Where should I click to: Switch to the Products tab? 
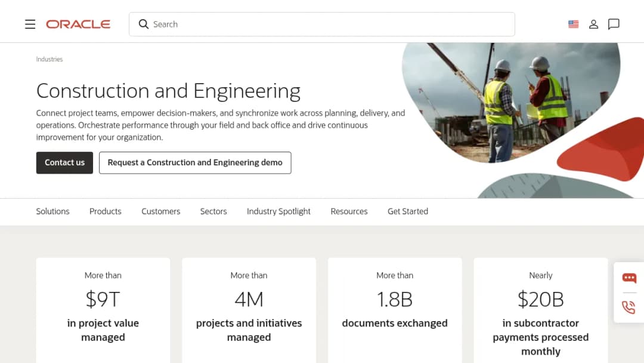105,211
